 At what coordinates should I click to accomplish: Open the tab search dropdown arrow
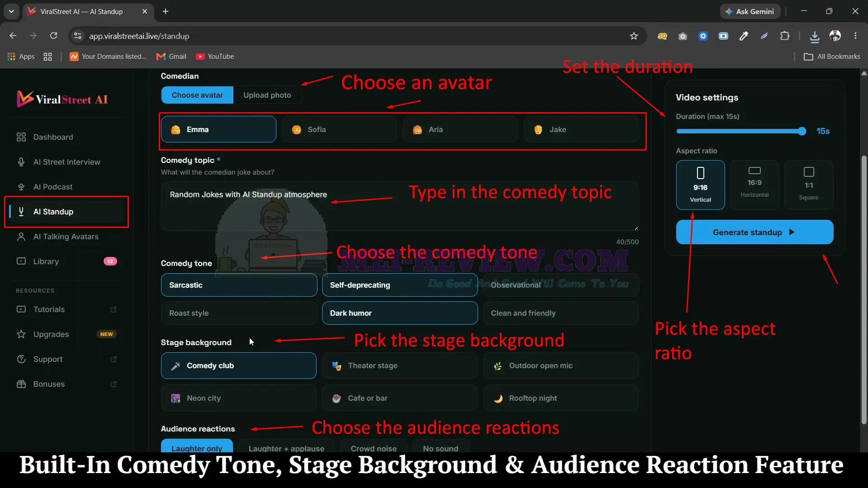click(x=11, y=11)
